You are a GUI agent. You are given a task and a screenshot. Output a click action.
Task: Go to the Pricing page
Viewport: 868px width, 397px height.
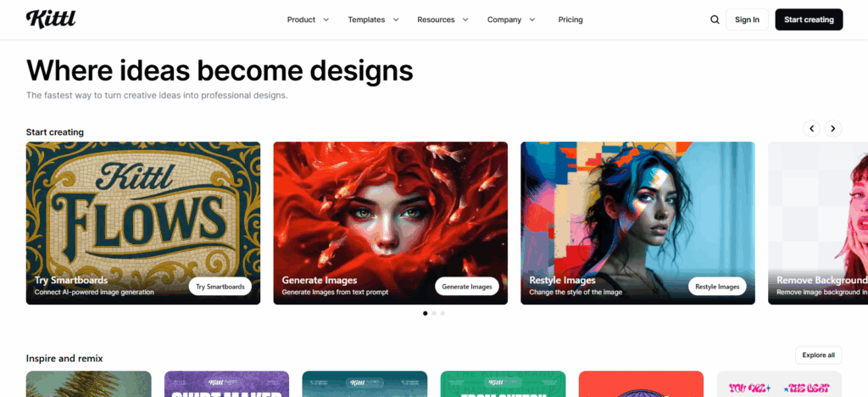[x=570, y=20]
